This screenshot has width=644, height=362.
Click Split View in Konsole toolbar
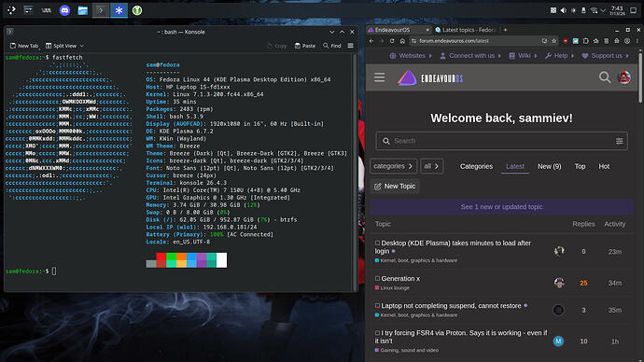[x=62, y=46]
